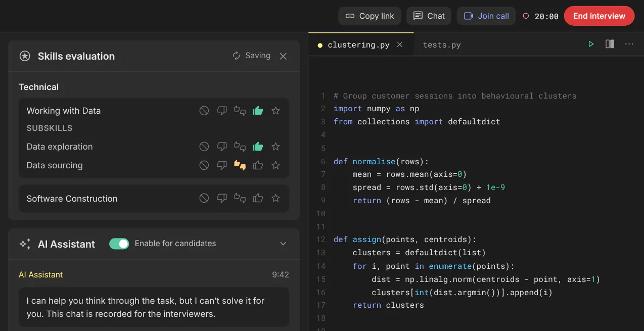Click the SUBSKILLS label
Screen dimensions: 644x331
click(50, 128)
